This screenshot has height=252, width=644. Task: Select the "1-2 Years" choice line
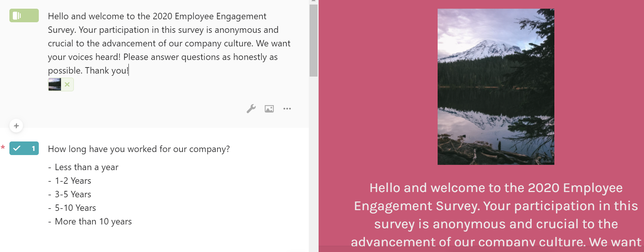click(73, 181)
